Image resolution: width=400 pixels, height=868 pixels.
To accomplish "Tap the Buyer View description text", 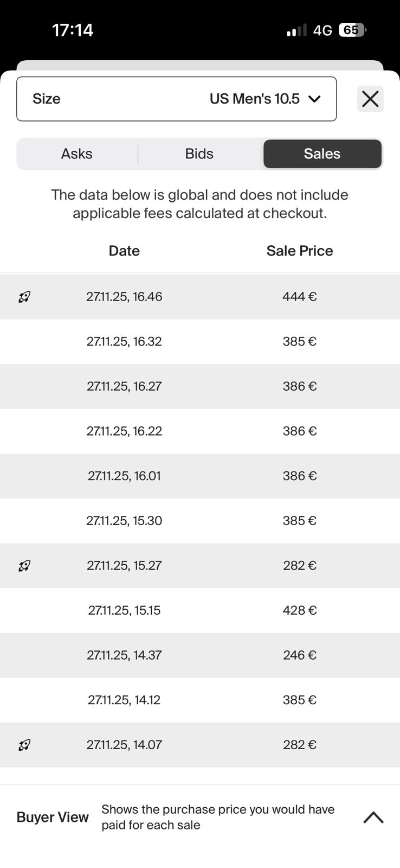I will [218, 817].
